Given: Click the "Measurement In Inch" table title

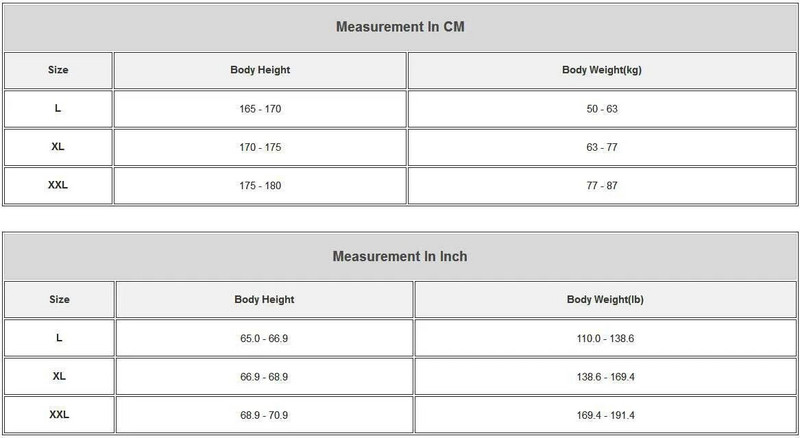Looking at the screenshot, I should (x=399, y=256).
